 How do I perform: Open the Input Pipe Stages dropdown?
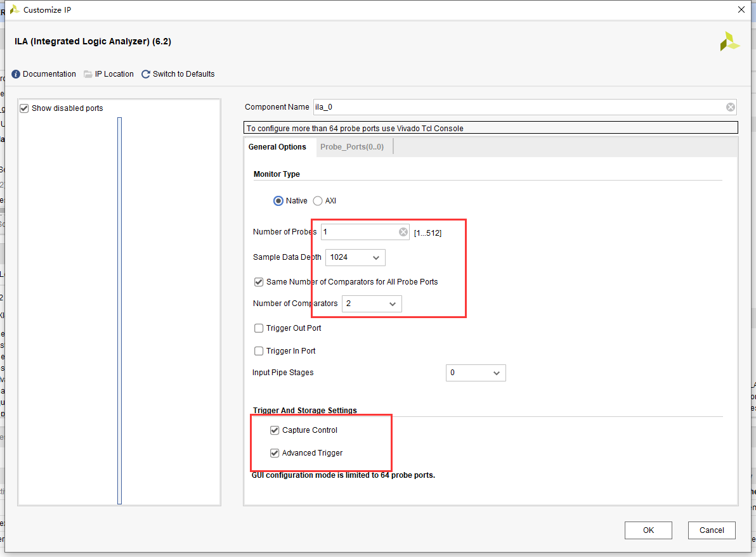[x=476, y=373]
